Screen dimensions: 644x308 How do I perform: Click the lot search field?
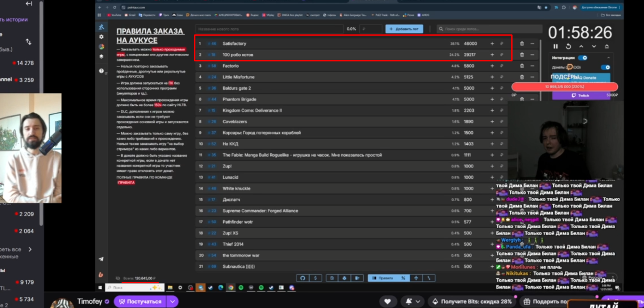(489, 29)
